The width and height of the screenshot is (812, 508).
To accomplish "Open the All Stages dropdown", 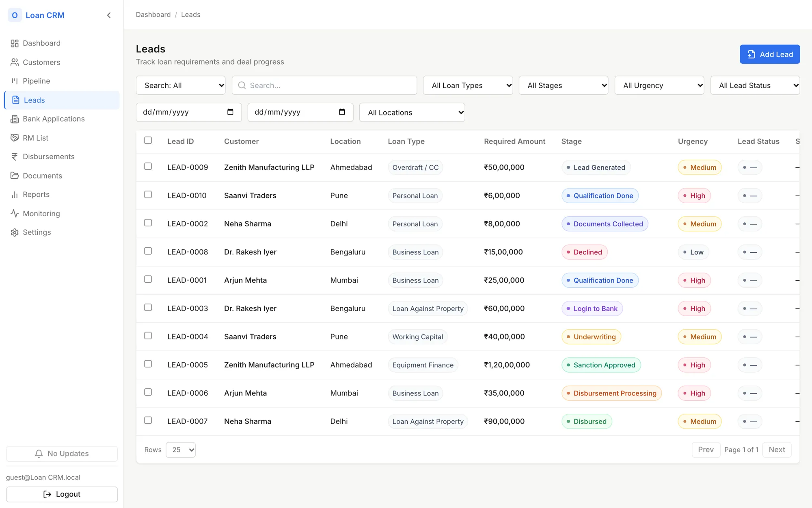I will [x=564, y=85].
